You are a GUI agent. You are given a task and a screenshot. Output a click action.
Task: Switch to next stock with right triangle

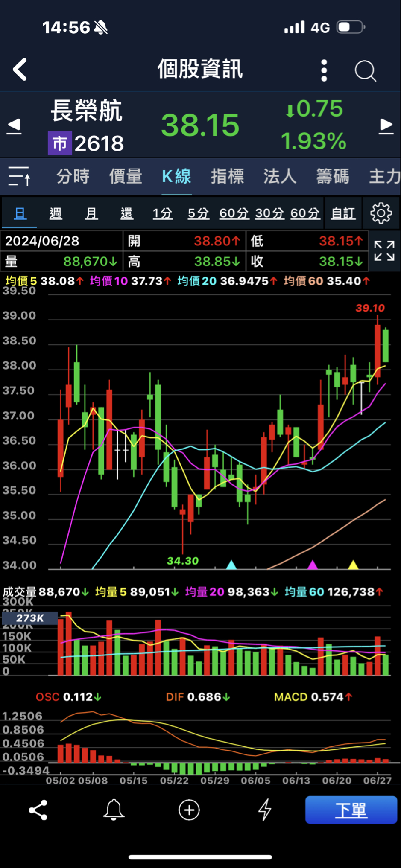(386, 126)
